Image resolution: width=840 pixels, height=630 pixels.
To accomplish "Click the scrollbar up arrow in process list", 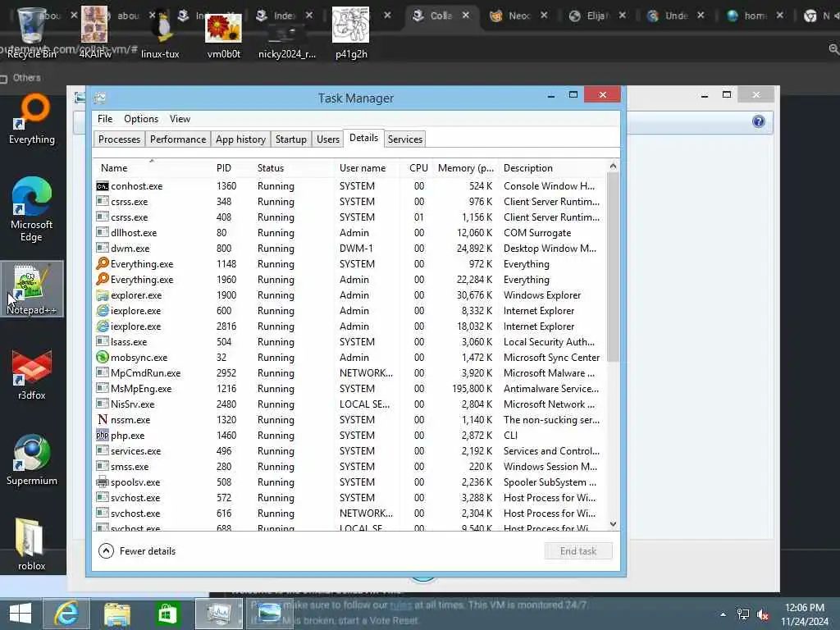I will coord(613,167).
